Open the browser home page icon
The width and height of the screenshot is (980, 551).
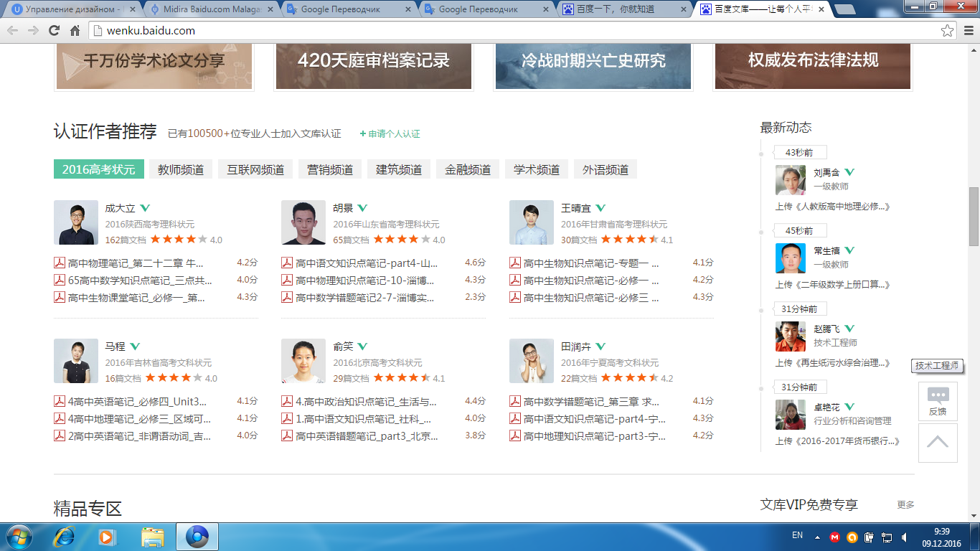tap(75, 31)
